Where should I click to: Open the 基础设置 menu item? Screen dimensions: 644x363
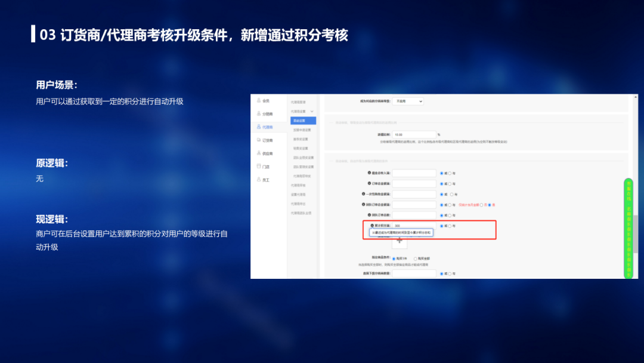click(x=303, y=121)
